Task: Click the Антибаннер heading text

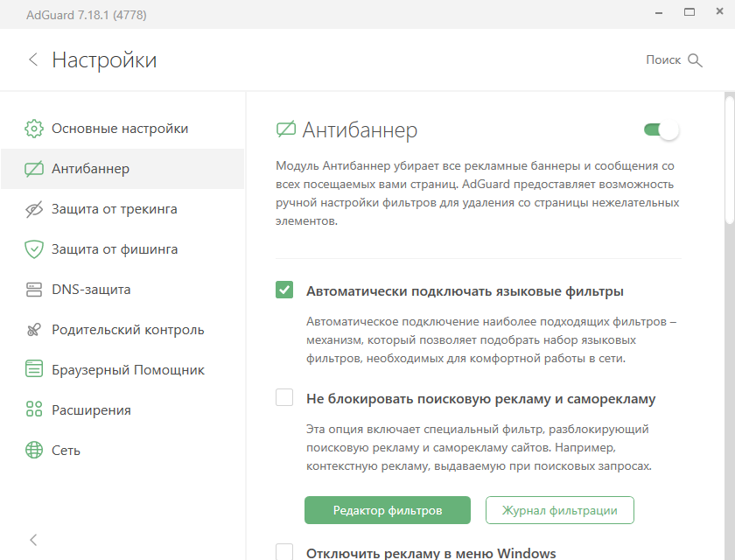Action: click(360, 129)
